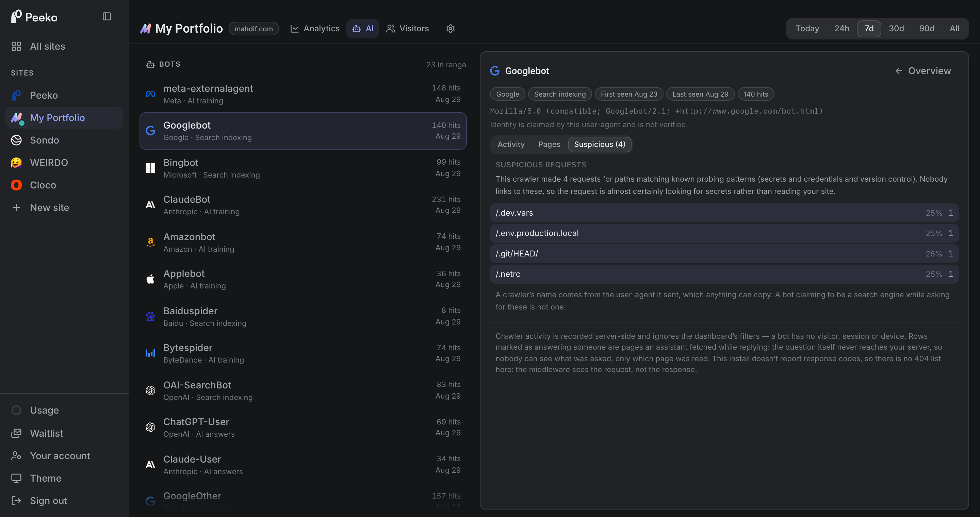Select the Suspicious (4) tab
980x517 pixels.
pos(600,145)
